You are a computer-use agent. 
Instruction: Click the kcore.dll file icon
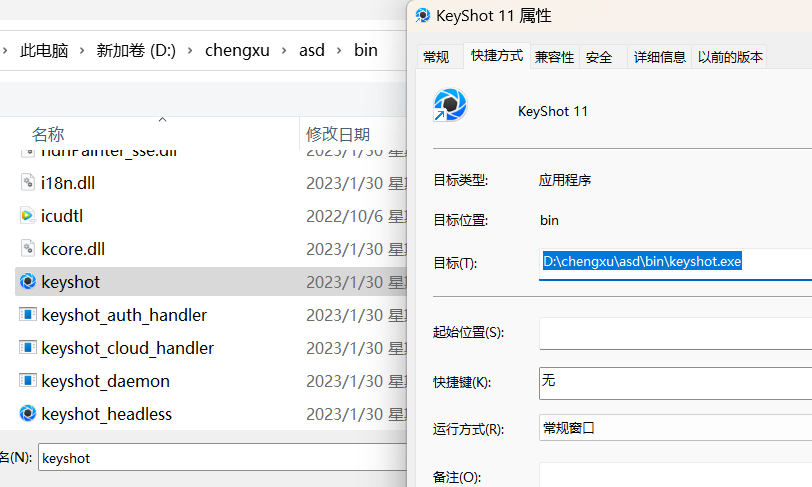[x=28, y=248]
